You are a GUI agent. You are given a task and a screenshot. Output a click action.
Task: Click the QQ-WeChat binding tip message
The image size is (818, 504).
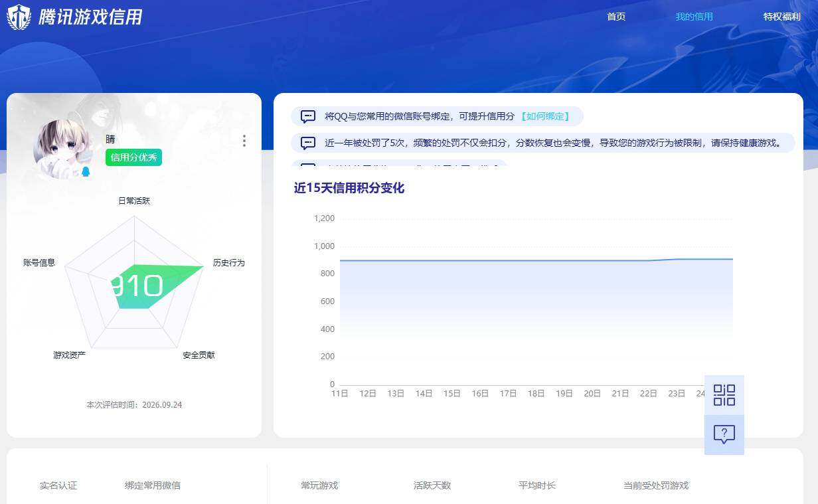point(437,116)
